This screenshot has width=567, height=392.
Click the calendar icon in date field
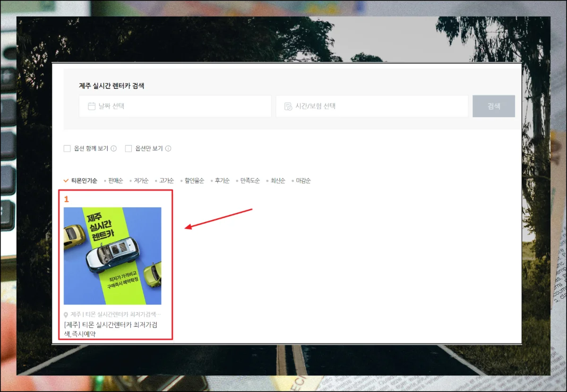coord(92,106)
